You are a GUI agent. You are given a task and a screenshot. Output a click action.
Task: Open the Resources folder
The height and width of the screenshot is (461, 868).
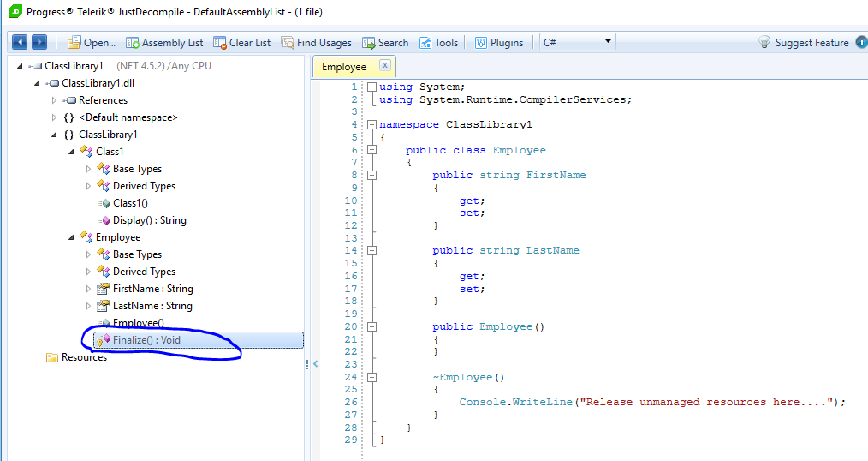84,357
